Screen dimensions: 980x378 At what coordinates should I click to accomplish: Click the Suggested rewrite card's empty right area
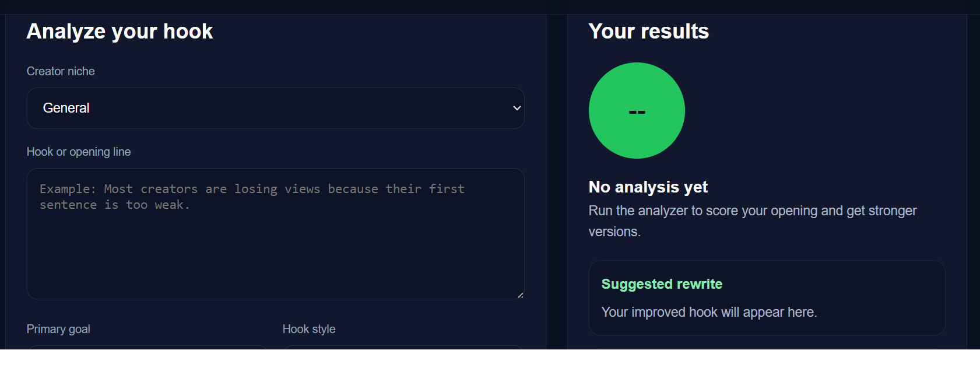point(886,297)
